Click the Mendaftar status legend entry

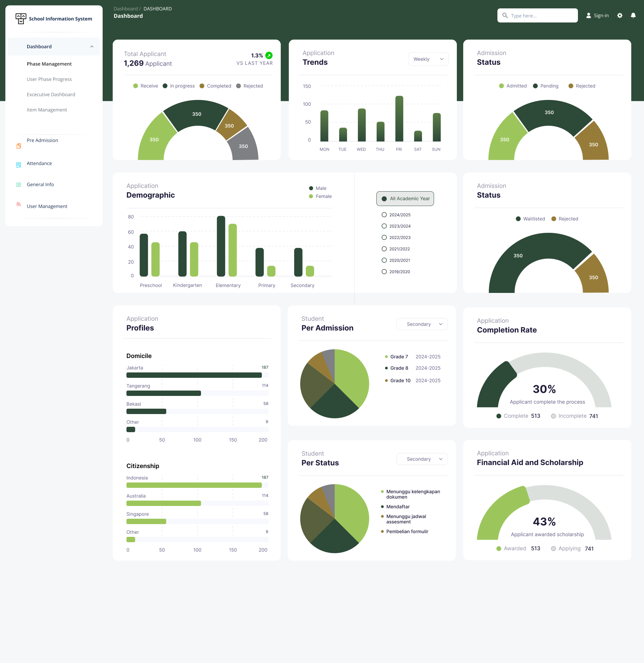[395, 507]
